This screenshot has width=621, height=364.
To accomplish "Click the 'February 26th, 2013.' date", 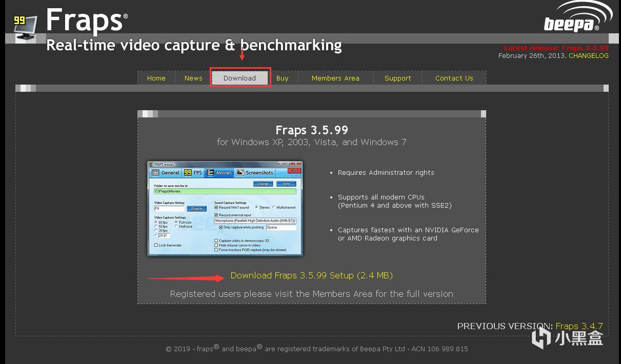I will tap(533, 55).
